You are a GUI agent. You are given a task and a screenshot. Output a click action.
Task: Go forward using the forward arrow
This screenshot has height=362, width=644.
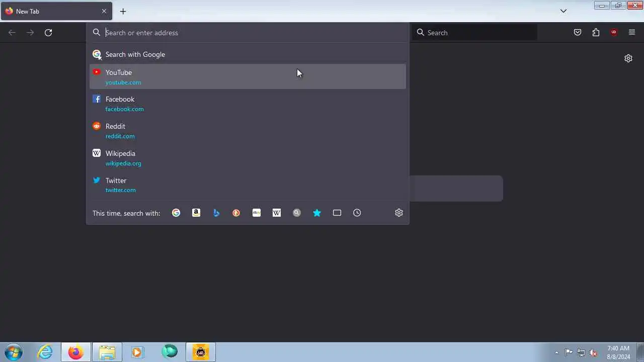click(30, 33)
